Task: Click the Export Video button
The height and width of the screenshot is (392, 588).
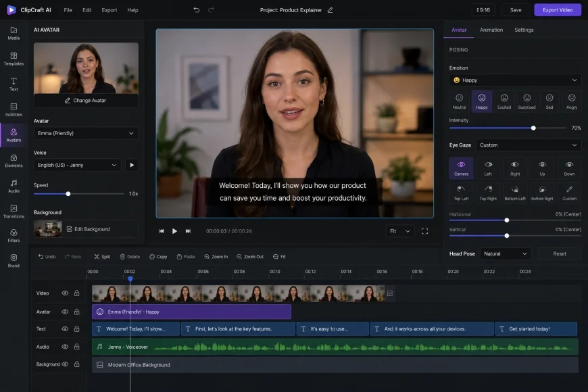Action: point(558,10)
